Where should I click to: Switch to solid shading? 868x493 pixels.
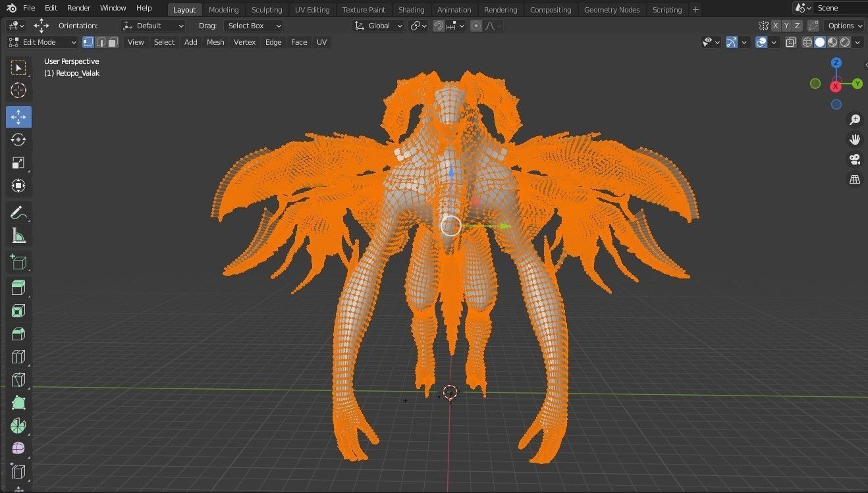point(820,42)
